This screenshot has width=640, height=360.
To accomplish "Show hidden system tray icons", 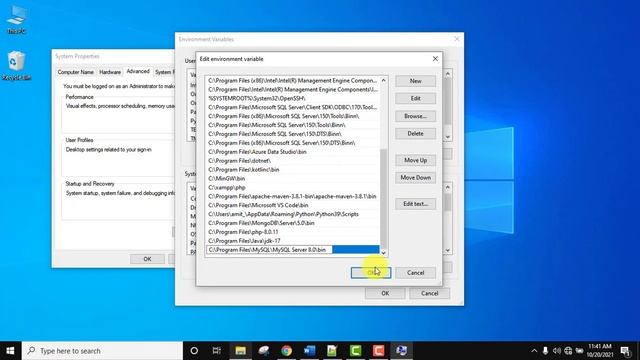I will pos(534,351).
